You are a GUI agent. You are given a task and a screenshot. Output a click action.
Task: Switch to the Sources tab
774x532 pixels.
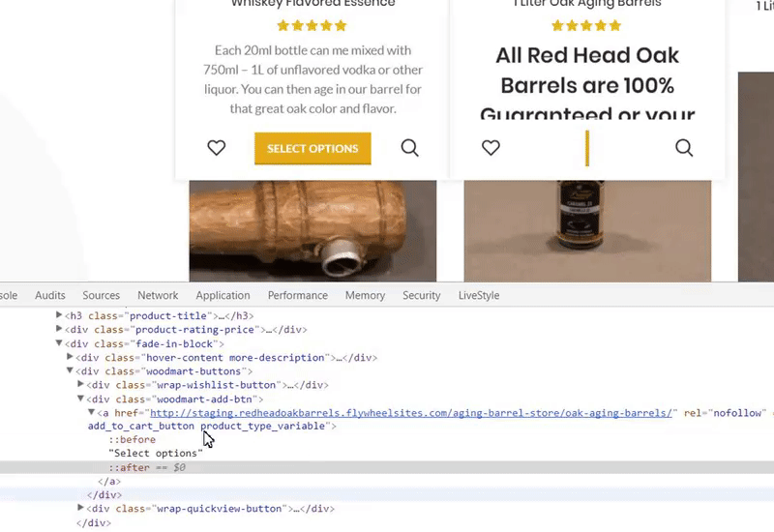[x=102, y=295]
